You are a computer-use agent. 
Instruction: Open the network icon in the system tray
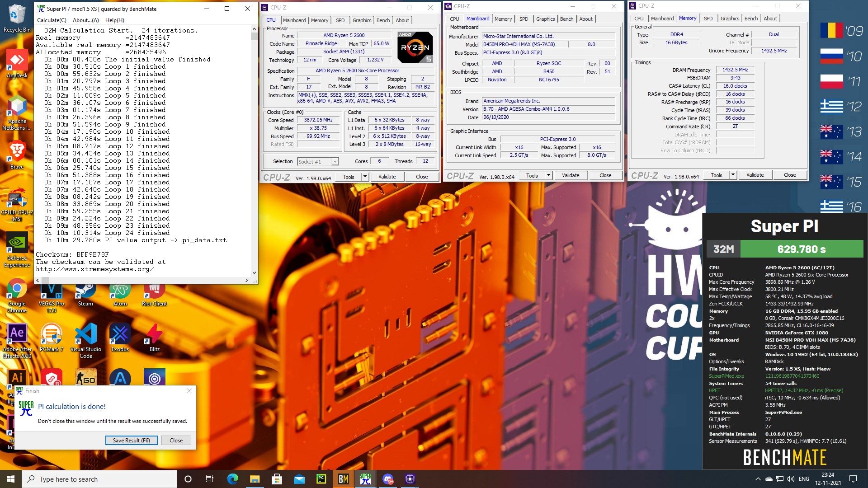[780, 479]
